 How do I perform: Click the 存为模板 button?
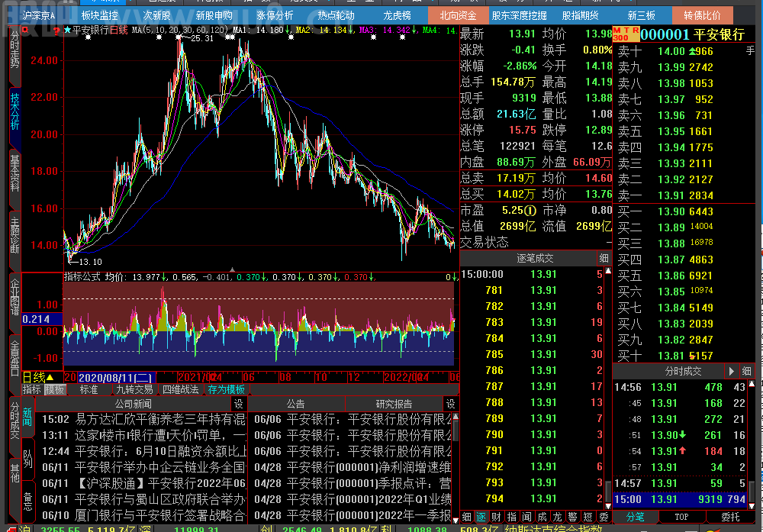(226, 389)
